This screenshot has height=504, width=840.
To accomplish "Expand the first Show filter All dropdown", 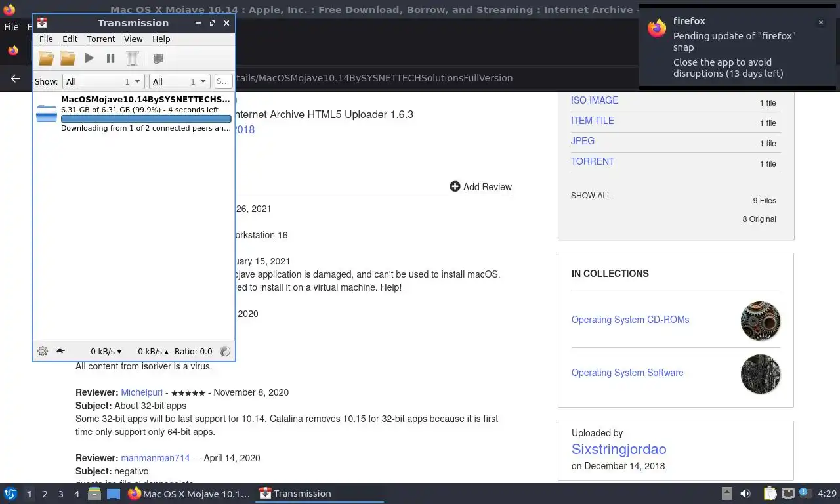I will pyautogui.click(x=103, y=81).
